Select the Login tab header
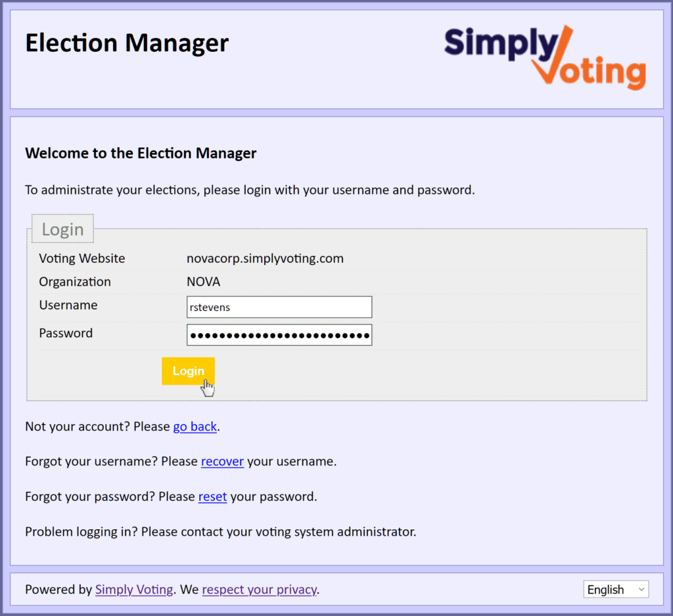 (x=62, y=229)
